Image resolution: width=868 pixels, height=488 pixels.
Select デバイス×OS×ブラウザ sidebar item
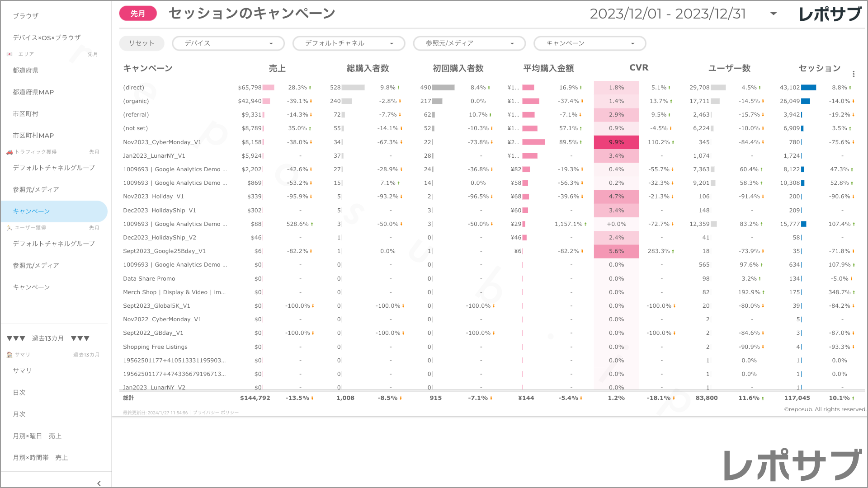click(47, 38)
